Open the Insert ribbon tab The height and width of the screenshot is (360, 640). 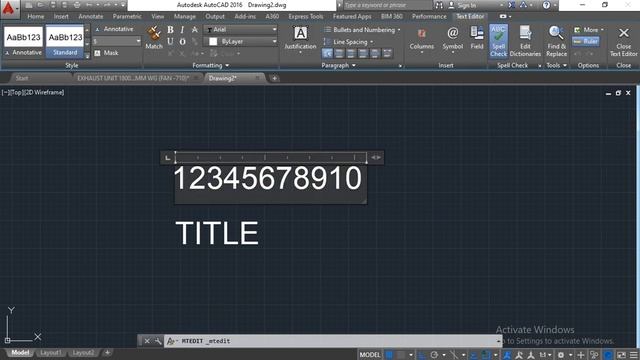coord(61,16)
